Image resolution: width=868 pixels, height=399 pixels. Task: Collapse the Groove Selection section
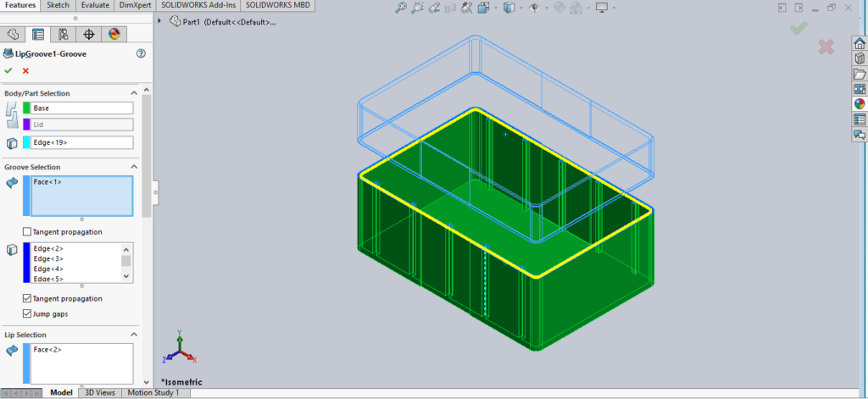(x=133, y=167)
